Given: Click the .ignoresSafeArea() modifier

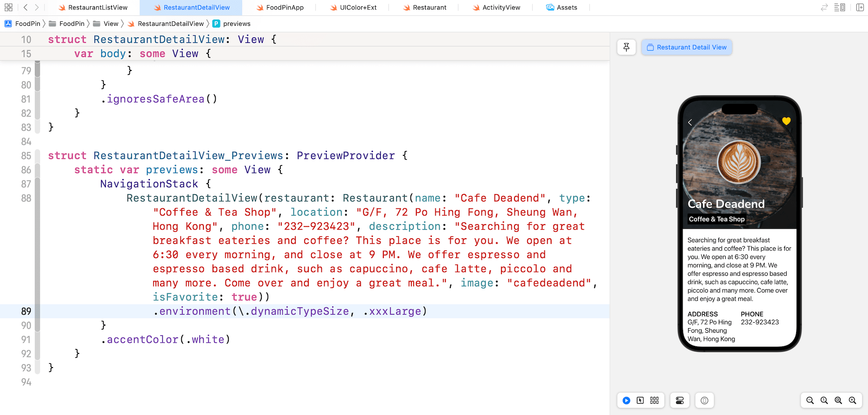Looking at the screenshot, I should click(x=159, y=99).
